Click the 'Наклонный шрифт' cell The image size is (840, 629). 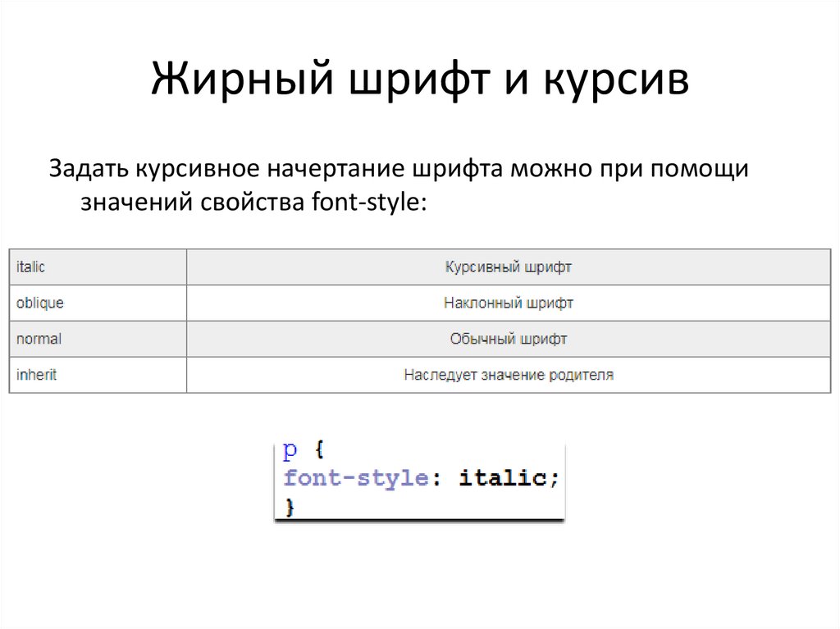[509, 303]
